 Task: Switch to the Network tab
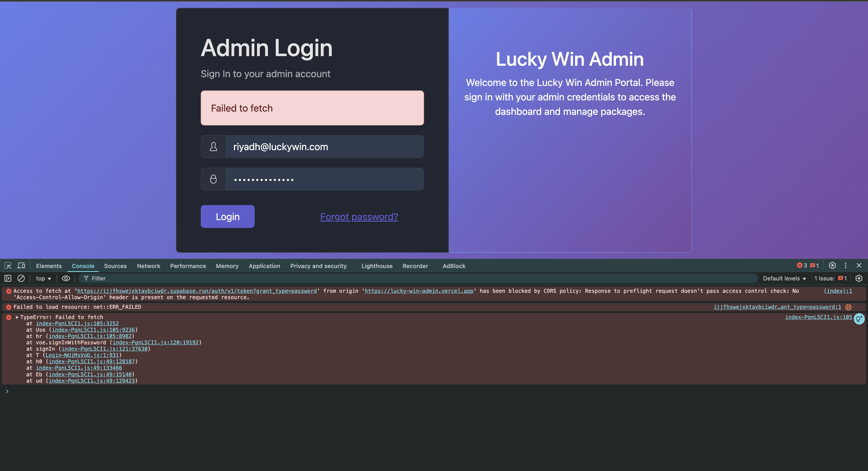(148, 266)
